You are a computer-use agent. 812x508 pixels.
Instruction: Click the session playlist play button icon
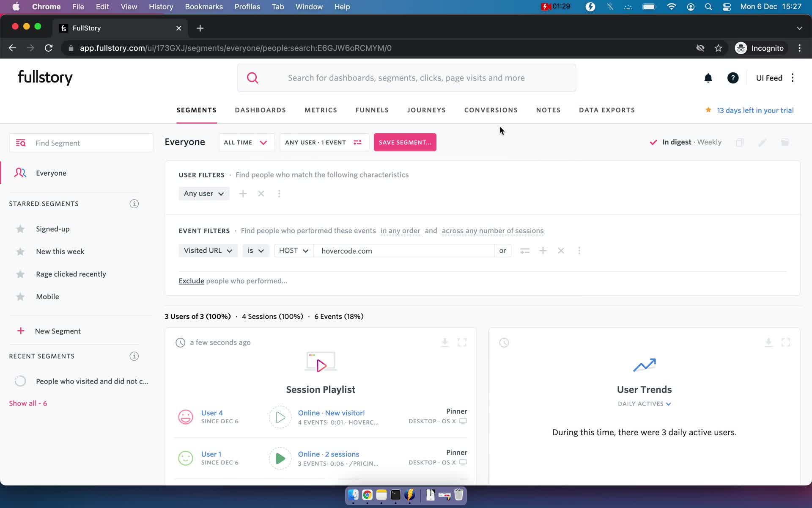click(x=320, y=364)
